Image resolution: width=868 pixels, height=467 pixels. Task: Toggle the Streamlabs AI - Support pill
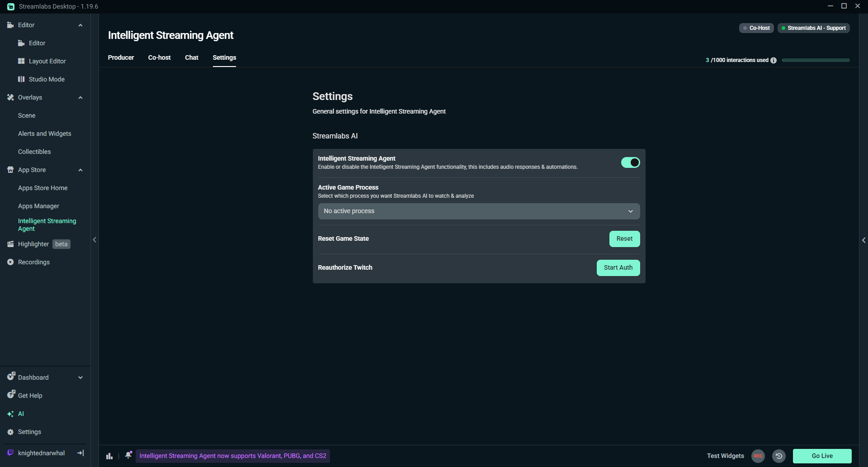click(813, 28)
